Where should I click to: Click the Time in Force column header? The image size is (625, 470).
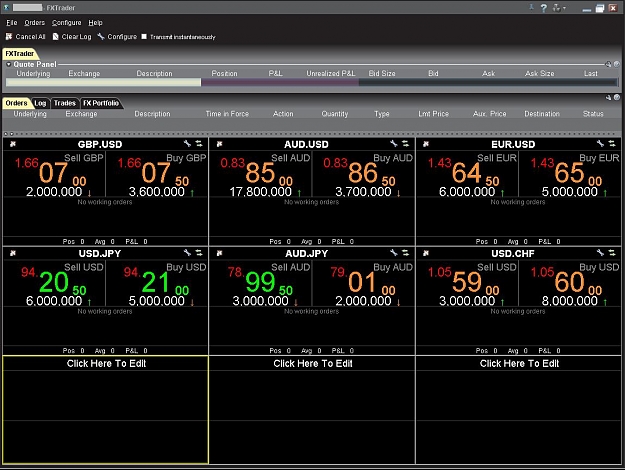pyautogui.click(x=227, y=114)
